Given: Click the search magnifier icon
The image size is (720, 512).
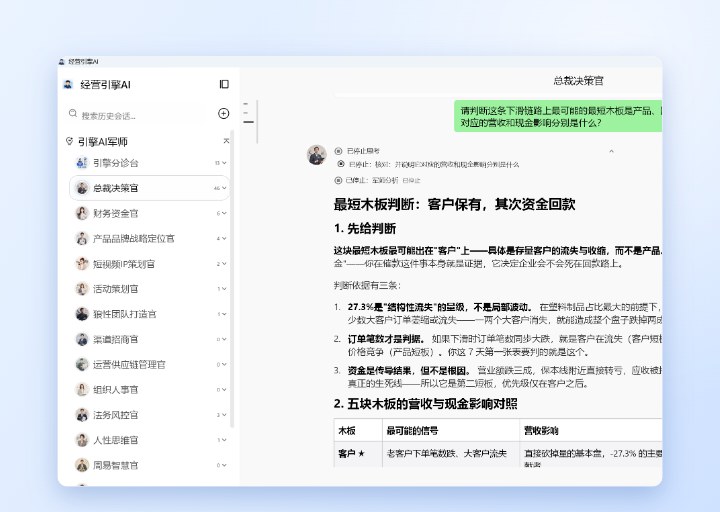Looking at the screenshot, I should point(73,113).
